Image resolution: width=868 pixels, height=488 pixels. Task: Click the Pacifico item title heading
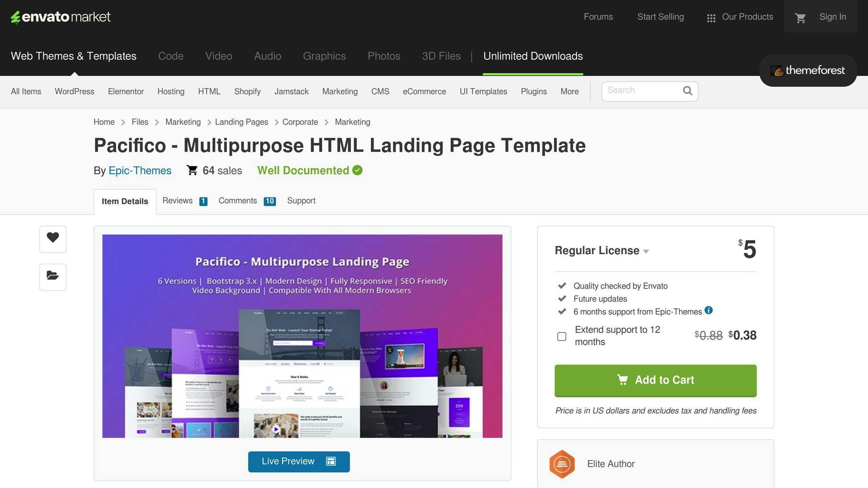click(x=339, y=146)
